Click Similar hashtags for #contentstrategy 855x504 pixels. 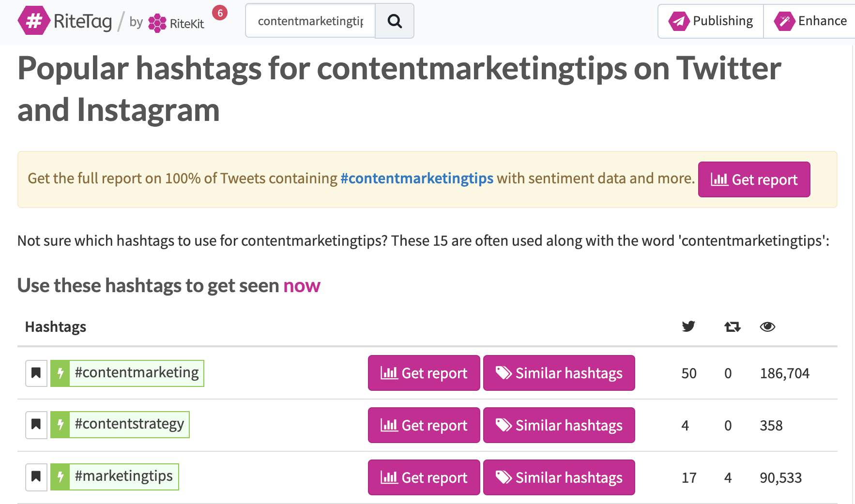(x=559, y=425)
